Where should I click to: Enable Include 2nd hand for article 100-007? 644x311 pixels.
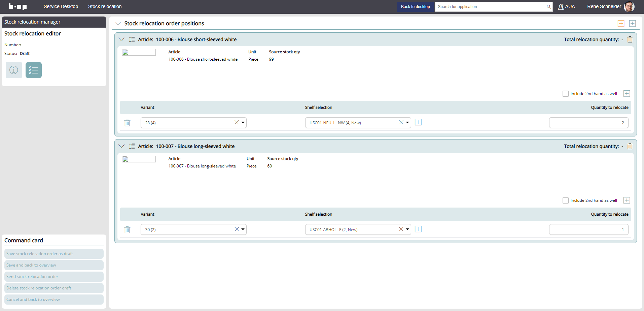[566, 200]
